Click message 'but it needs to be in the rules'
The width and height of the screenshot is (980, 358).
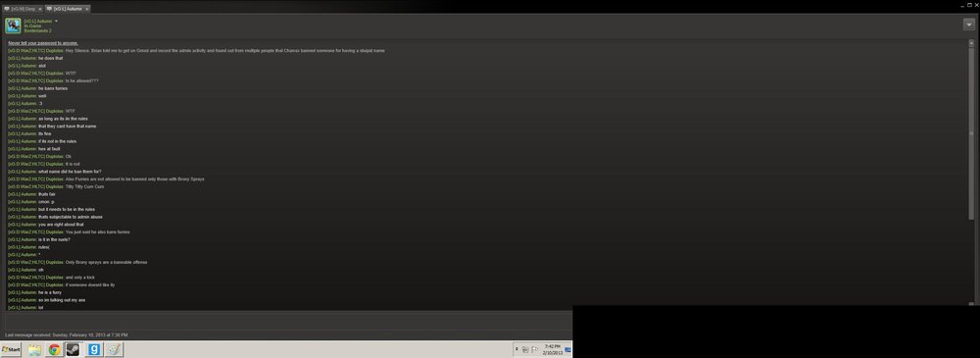(x=67, y=209)
